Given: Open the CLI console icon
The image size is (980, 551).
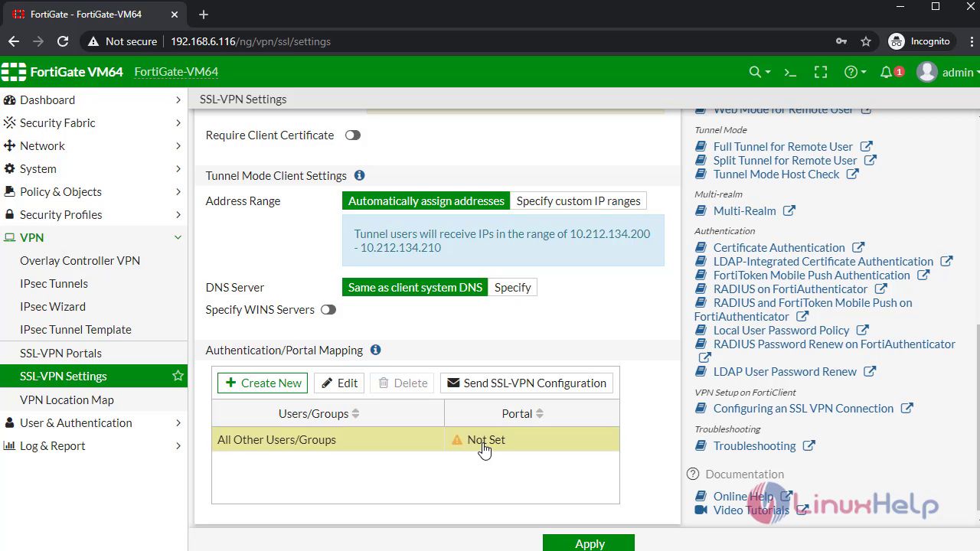Looking at the screenshot, I should click(790, 72).
